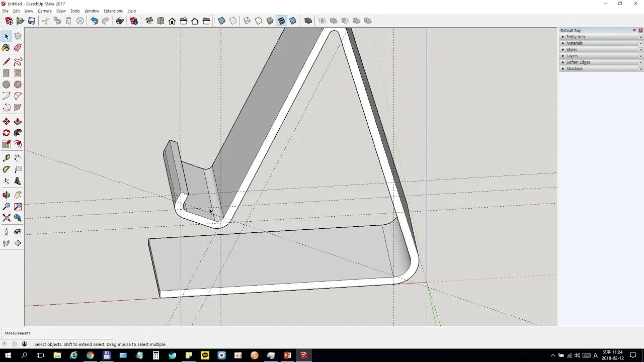Toggle Back Edges display style
644x362 pixels.
click(233, 21)
